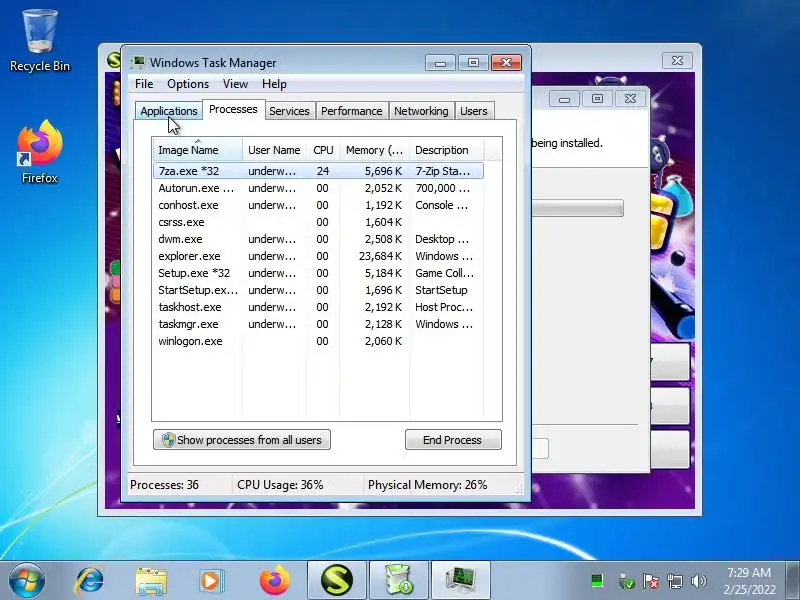Click Show processes from all users

coord(242,440)
